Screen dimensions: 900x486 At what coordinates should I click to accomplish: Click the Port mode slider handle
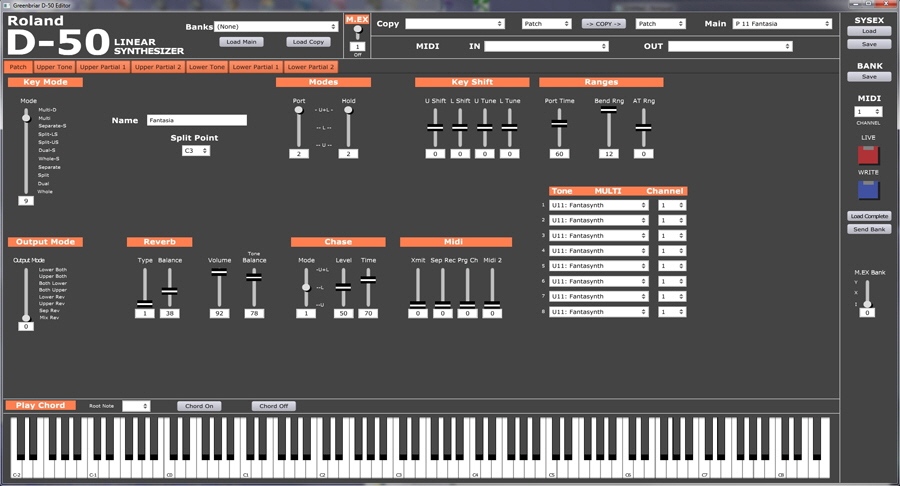point(298,110)
